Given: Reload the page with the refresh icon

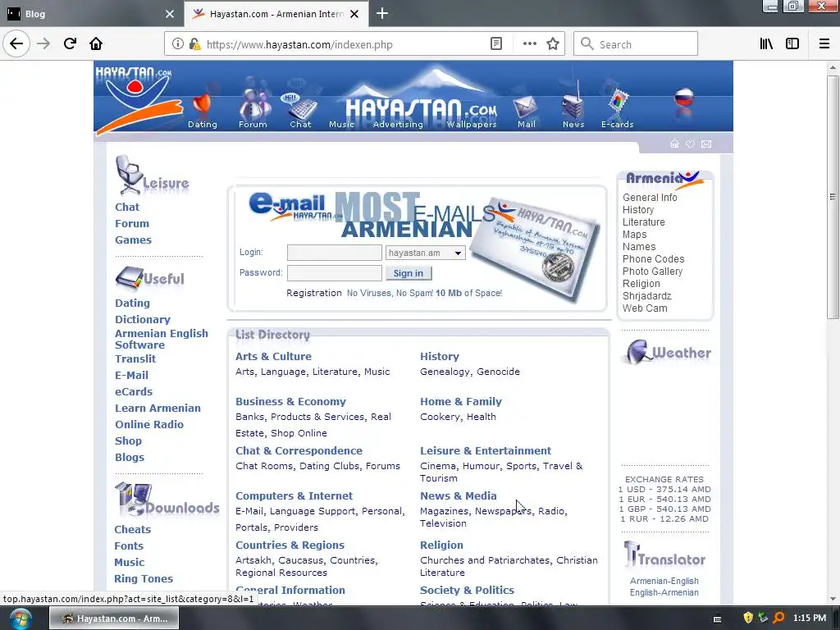Looking at the screenshot, I should click(70, 44).
